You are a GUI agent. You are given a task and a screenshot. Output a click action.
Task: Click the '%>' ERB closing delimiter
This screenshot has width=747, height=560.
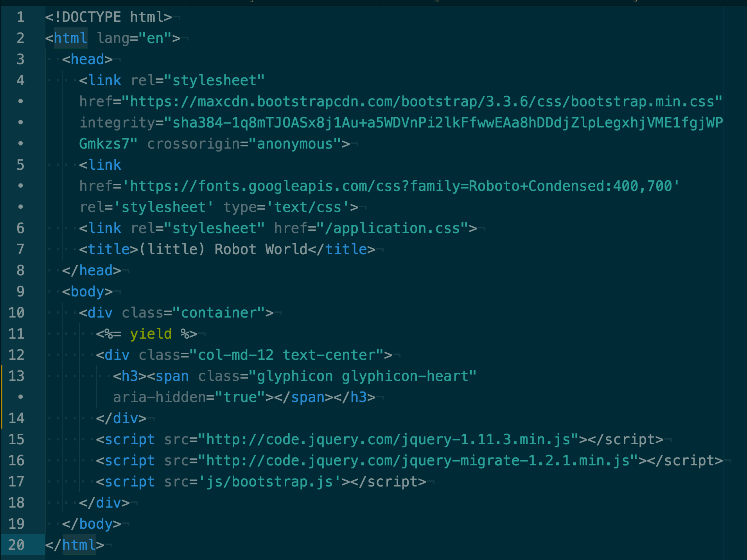click(x=189, y=334)
